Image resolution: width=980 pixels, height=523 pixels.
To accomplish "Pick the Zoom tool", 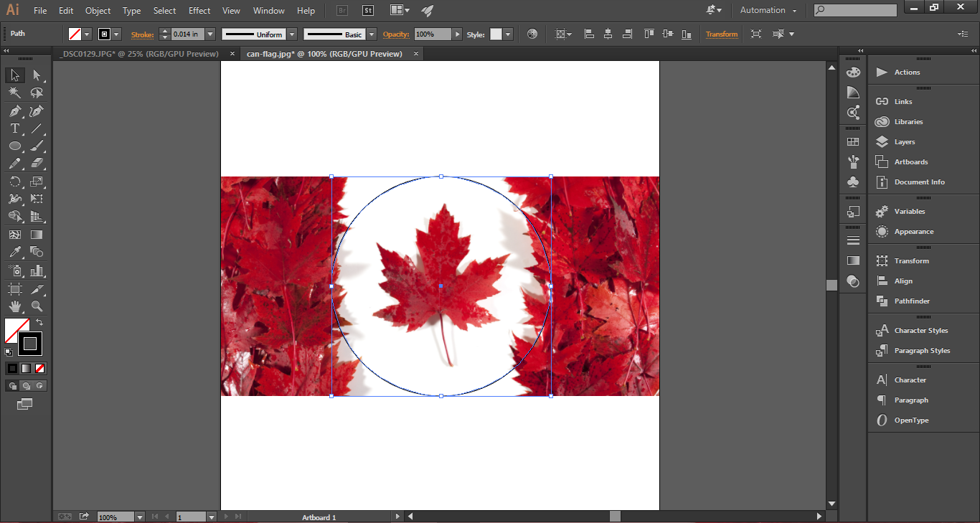I will [x=37, y=306].
